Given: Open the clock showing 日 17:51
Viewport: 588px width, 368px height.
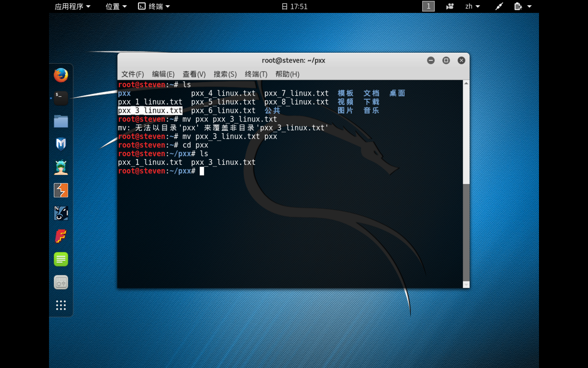Looking at the screenshot, I should [294, 6].
